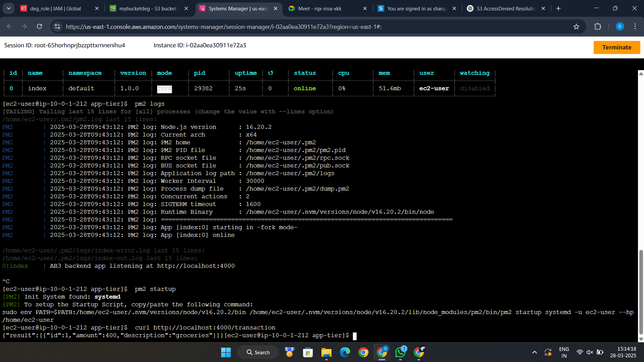Close the 'You are signed in' tab
The width and height of the screenshot is (644, 362).
[454, 9]
